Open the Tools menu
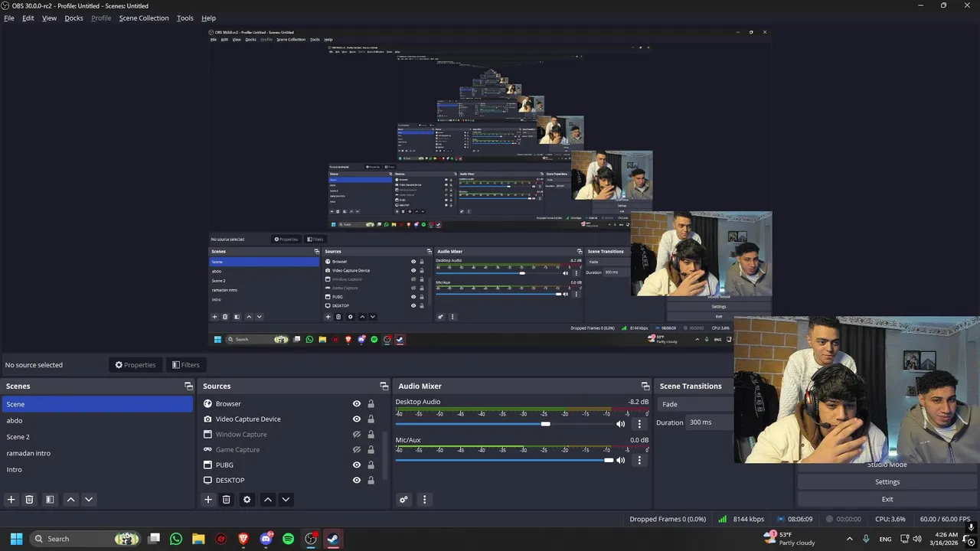This screenshot has width=980, height=551. coord(185,18)
